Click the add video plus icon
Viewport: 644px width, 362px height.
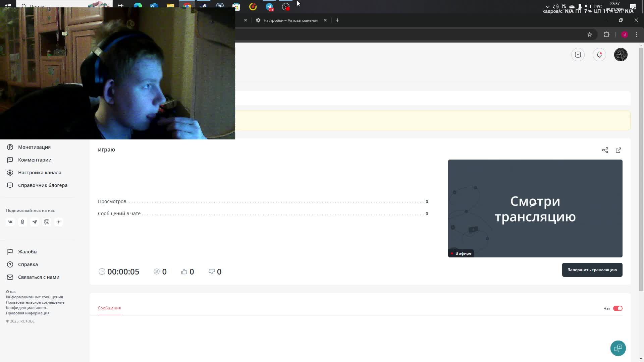tap(578, 55)
